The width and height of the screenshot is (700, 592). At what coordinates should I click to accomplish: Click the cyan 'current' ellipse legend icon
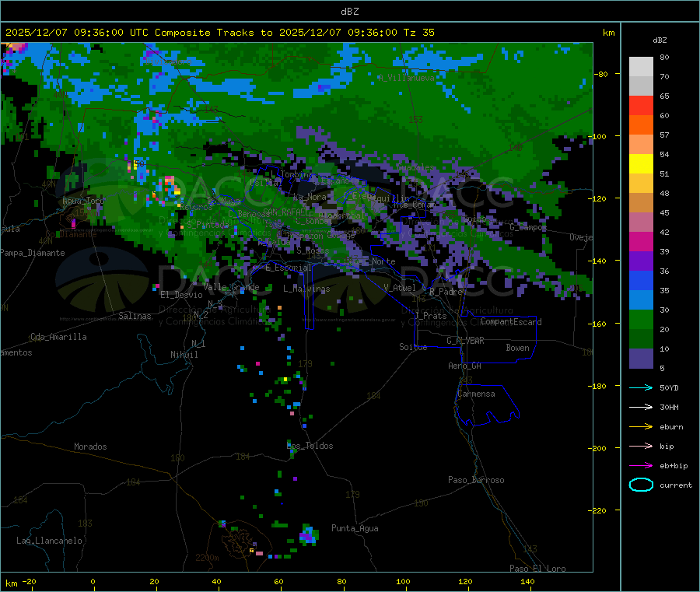click(641, 485)
